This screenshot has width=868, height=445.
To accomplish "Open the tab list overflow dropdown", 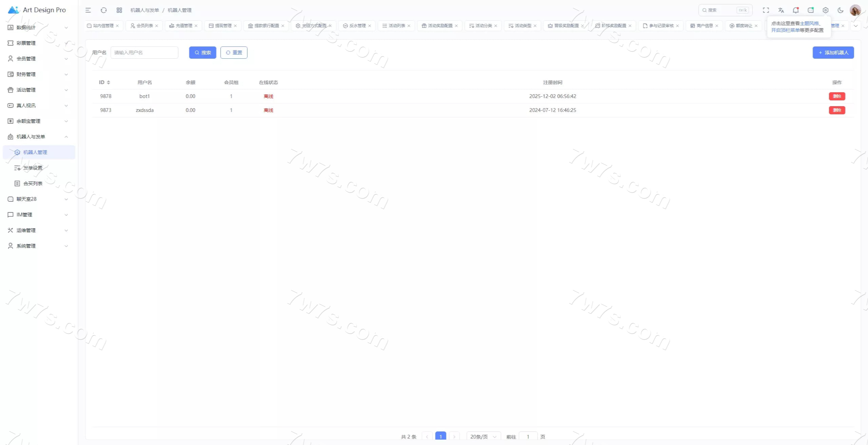I will click(x=855, y=26).
